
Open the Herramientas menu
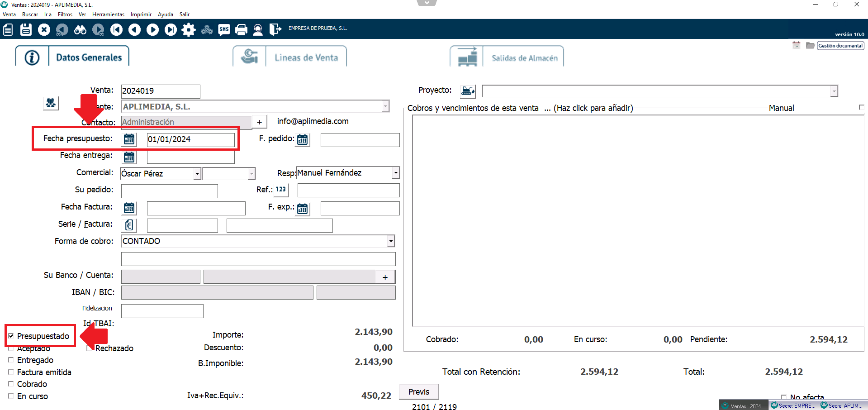tap(108, 14)
